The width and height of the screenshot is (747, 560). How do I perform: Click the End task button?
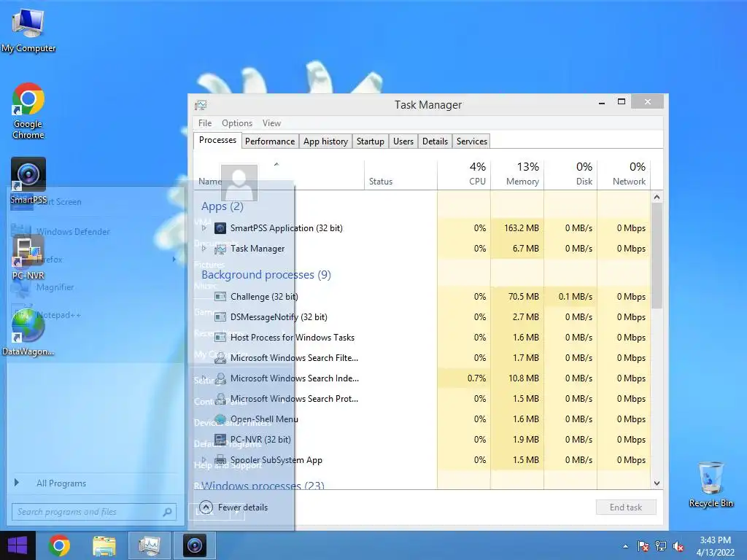point(625,507)
